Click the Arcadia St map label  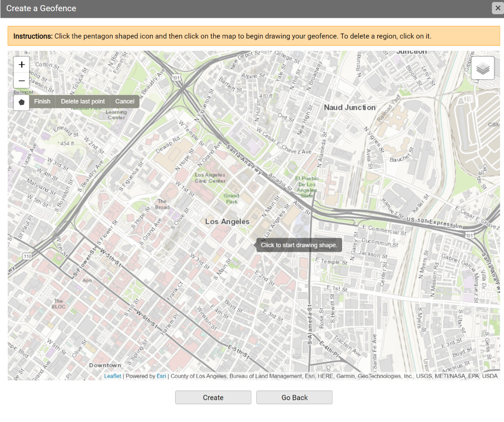click(280, 183)
